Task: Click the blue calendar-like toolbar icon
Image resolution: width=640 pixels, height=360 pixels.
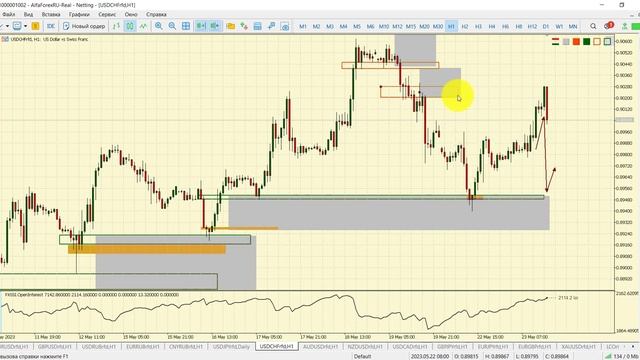Action: coord(258,26)
